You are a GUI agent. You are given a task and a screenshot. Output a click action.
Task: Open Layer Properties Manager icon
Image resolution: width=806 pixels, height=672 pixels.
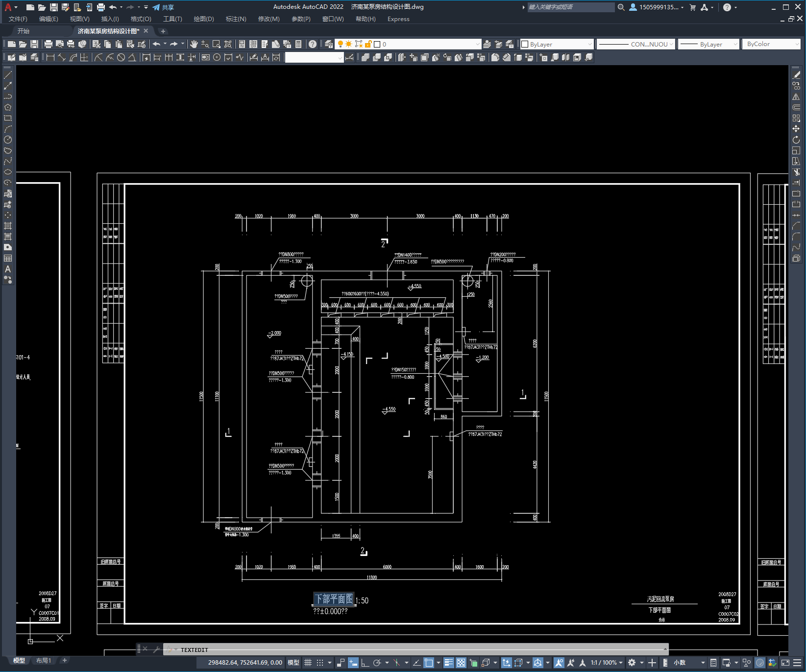click(329, 44)
